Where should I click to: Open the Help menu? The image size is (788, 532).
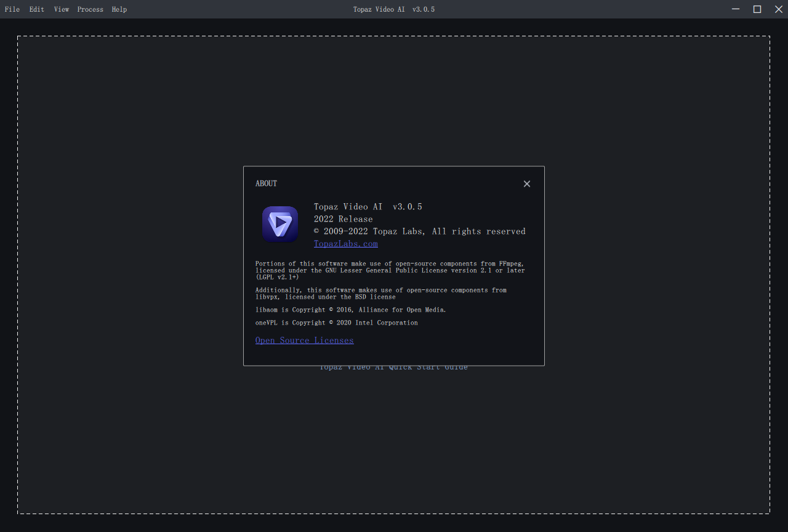point(119,9)
